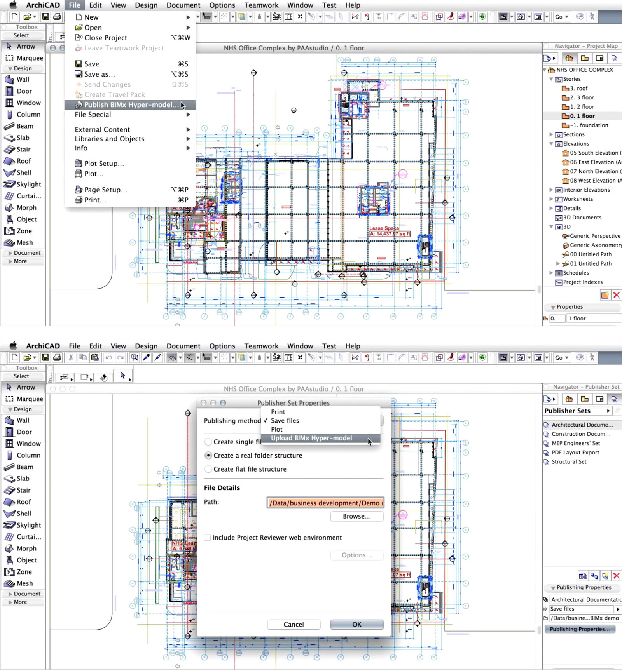Click the Inject Parameters syringe icon

(158, 357)
